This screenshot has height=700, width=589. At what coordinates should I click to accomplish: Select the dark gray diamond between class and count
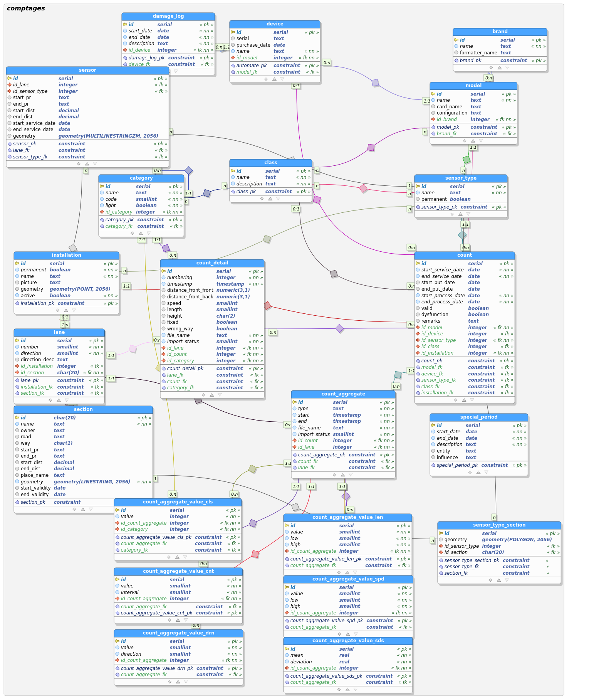click(334, 274)
